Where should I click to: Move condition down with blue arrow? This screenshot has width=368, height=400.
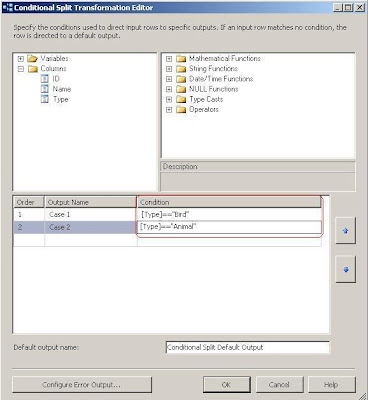click(345, 269)
